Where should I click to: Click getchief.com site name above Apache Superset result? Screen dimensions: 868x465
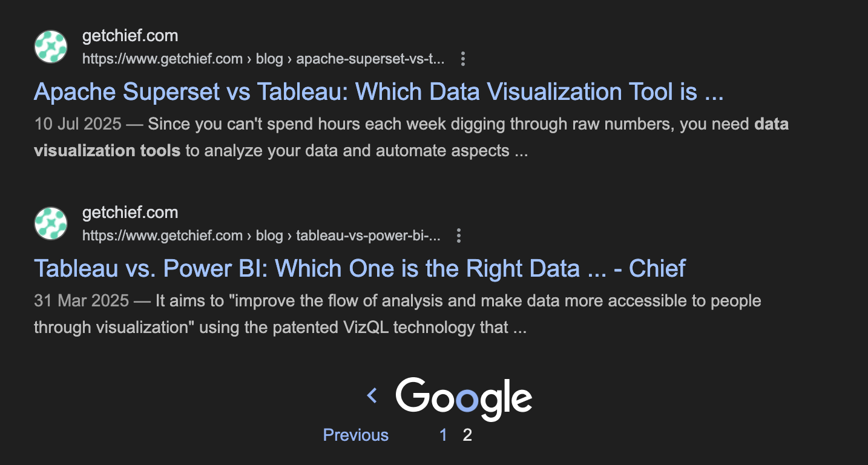point(130,36)
